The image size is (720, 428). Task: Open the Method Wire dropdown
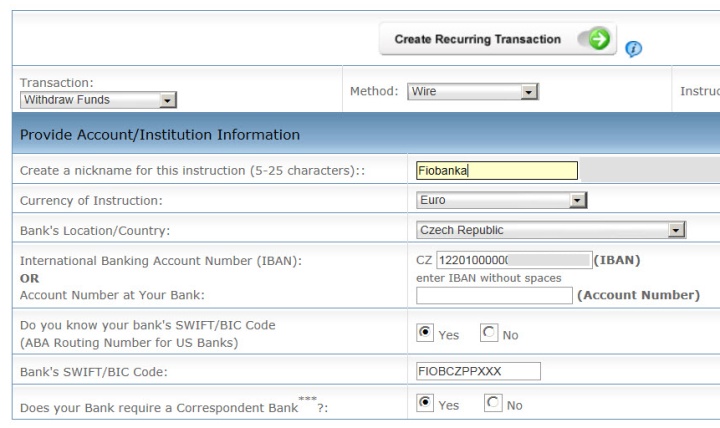[473, 92]
